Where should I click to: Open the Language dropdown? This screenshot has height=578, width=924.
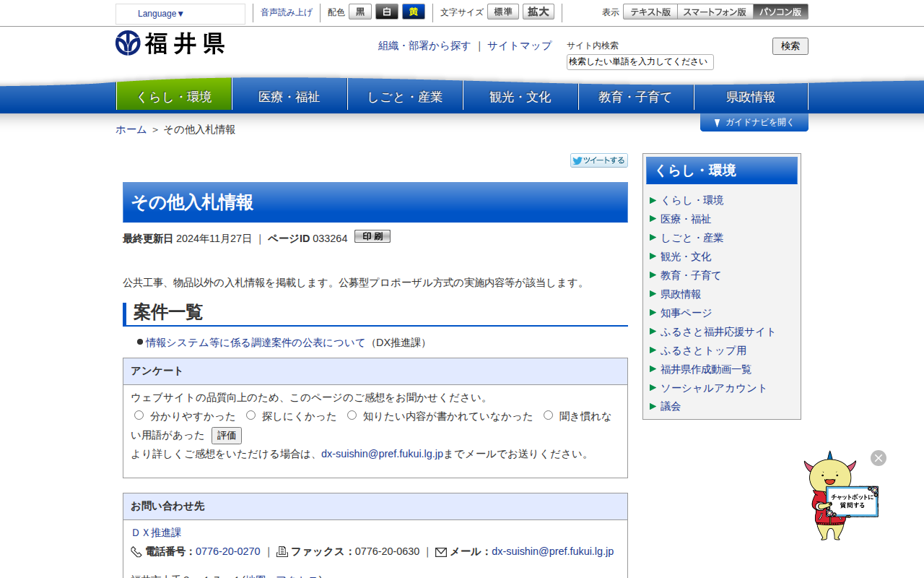tap(180, 14)
